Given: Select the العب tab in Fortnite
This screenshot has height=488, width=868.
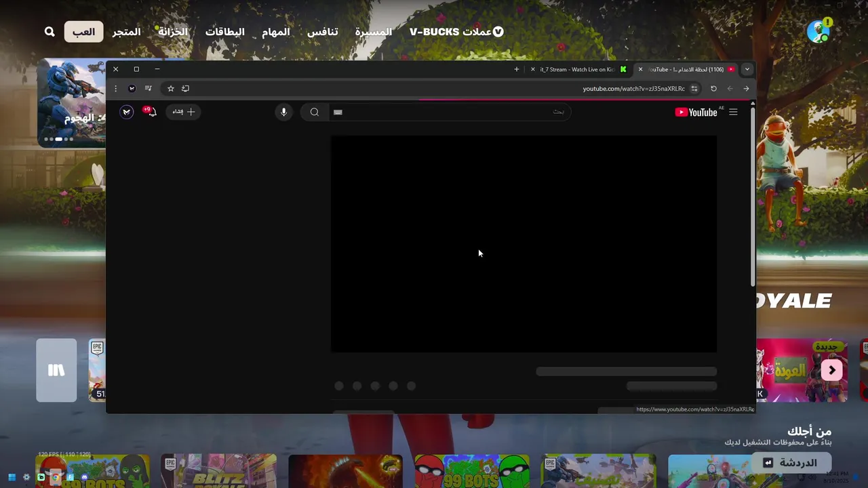Looking at the screenshot, I should point(84,32).
